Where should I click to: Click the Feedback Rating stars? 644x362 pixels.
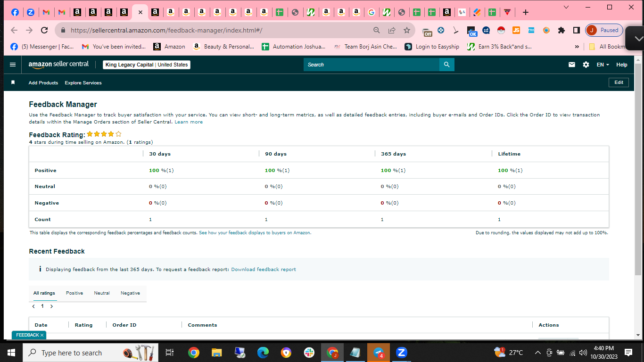(x=104, y=134)
